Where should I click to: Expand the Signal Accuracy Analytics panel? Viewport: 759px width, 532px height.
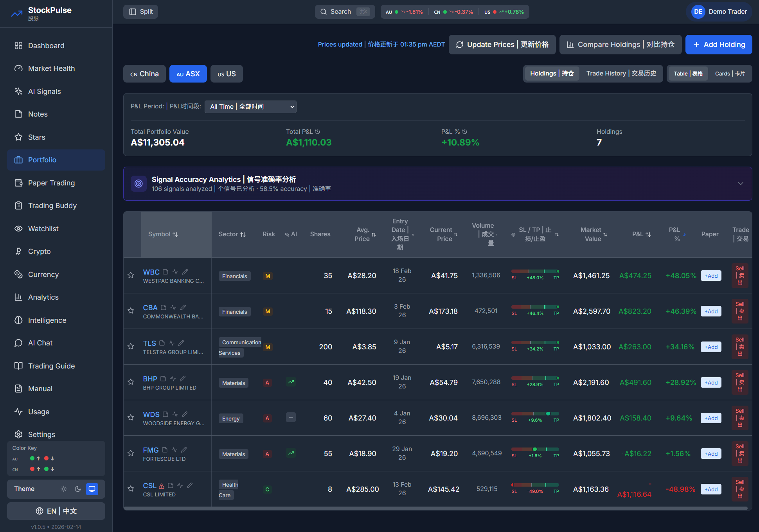[741, 183]
